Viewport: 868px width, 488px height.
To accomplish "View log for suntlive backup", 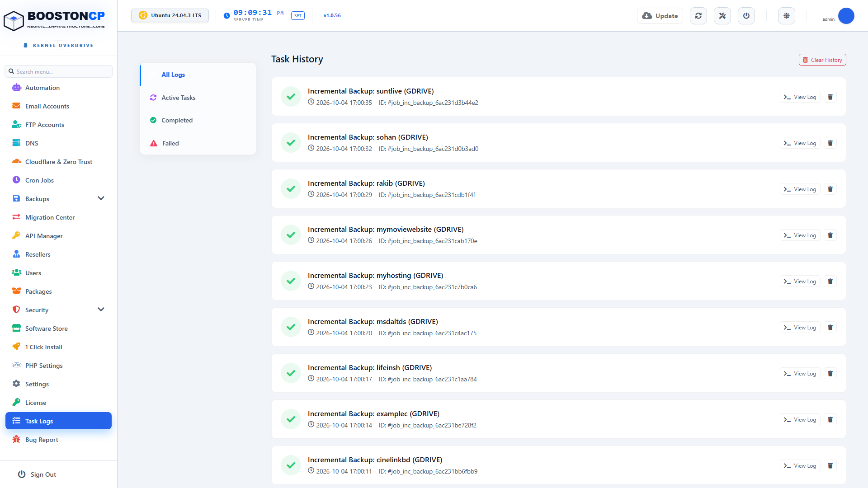I will (800, 97).
